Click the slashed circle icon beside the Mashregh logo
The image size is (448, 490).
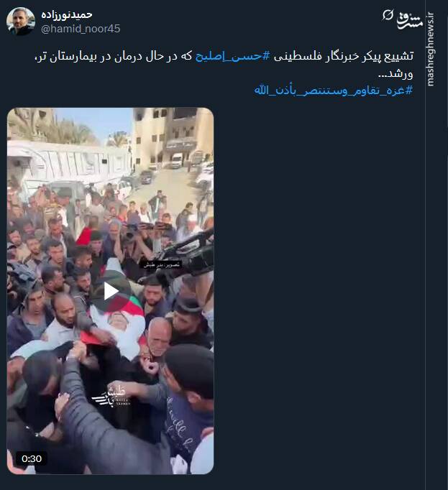[388, 14]
